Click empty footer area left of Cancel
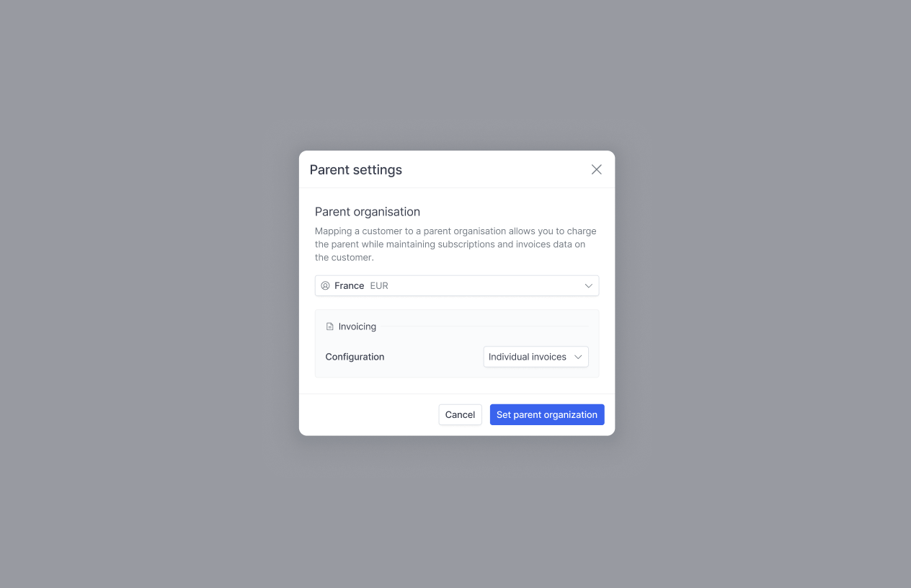The image size is (911, 588). tap(368, 414)
